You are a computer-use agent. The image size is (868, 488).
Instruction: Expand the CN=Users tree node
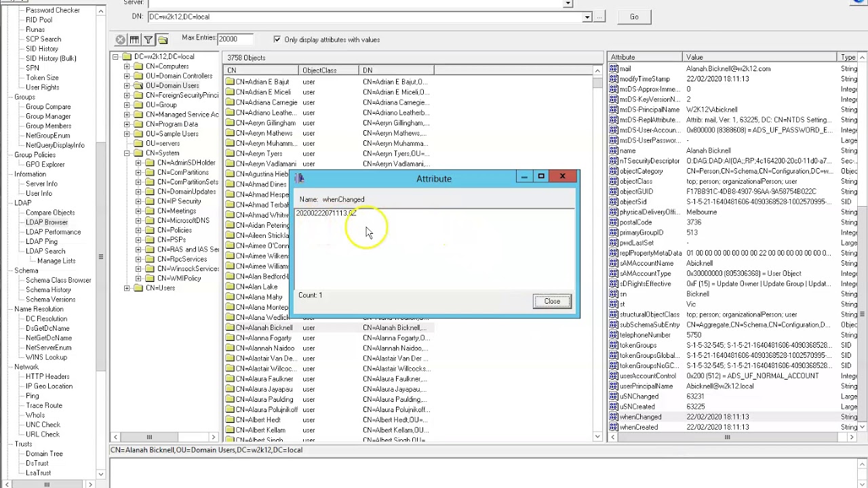click(x=127, y=288)
